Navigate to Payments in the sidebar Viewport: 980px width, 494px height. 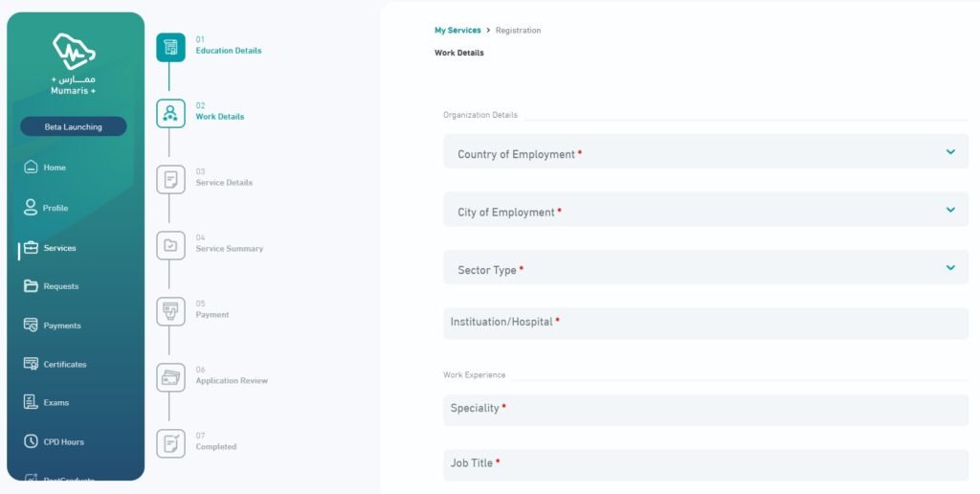click(x=61, y=326)
